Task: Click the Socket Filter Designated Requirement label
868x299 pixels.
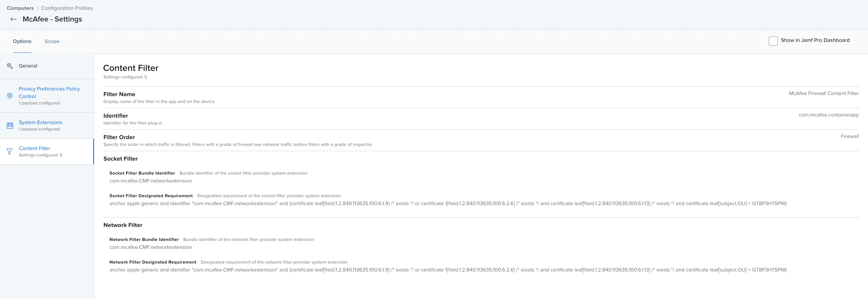Action: click(x=151, y=196)
